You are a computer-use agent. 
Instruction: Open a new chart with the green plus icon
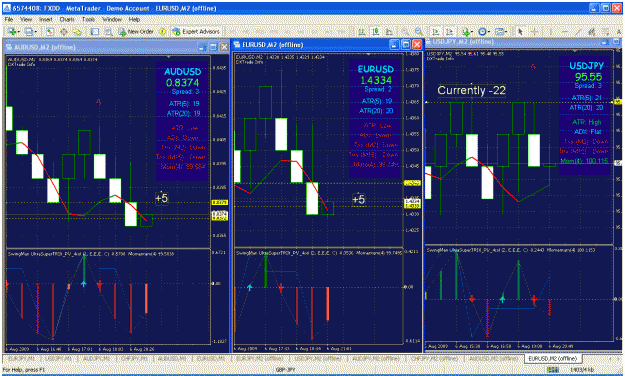[12, 31]
